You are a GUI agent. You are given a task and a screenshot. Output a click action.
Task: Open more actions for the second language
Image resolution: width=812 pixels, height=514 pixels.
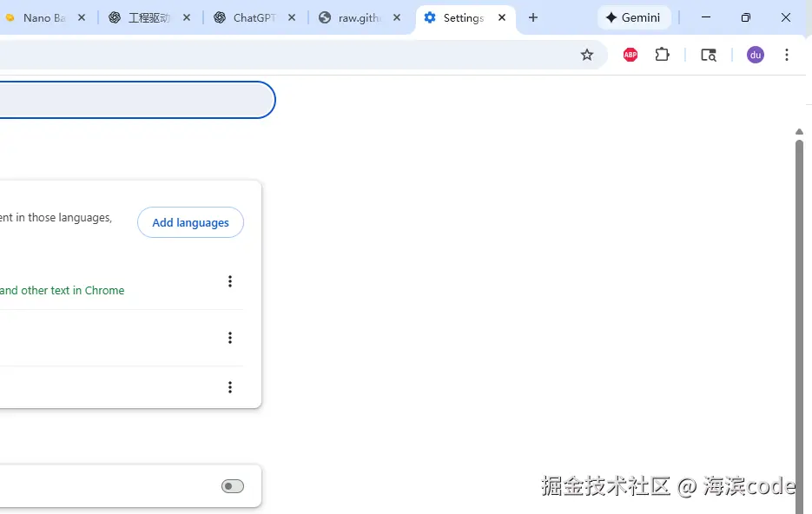(230, 338)
